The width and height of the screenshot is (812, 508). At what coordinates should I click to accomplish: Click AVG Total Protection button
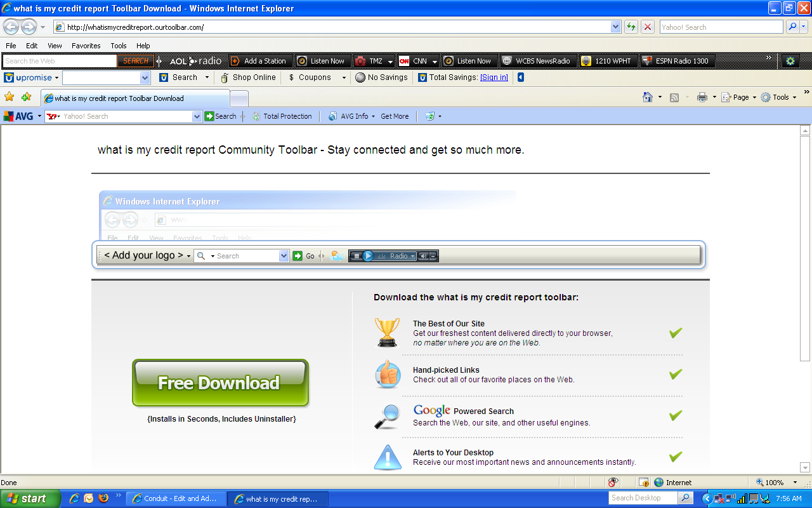282,116
